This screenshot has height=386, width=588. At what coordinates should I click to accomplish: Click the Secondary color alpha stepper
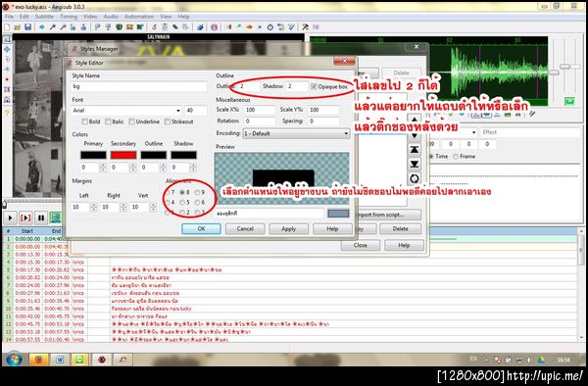pyautogui.click(x=132, y=168)
